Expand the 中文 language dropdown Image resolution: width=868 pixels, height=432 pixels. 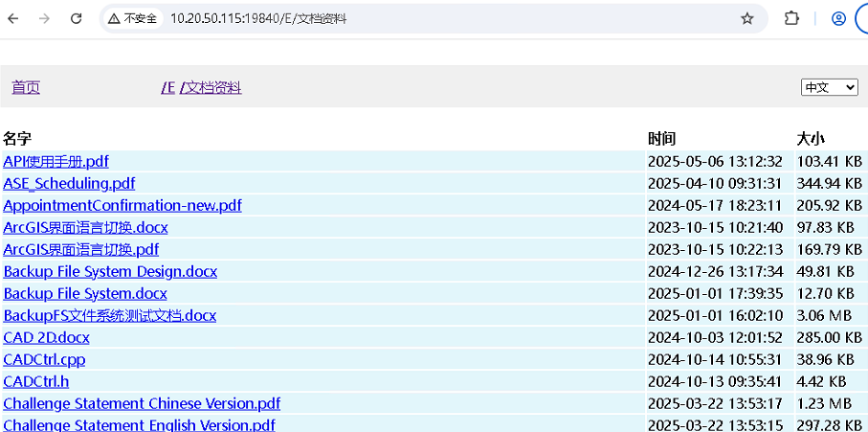coord(829,87)
